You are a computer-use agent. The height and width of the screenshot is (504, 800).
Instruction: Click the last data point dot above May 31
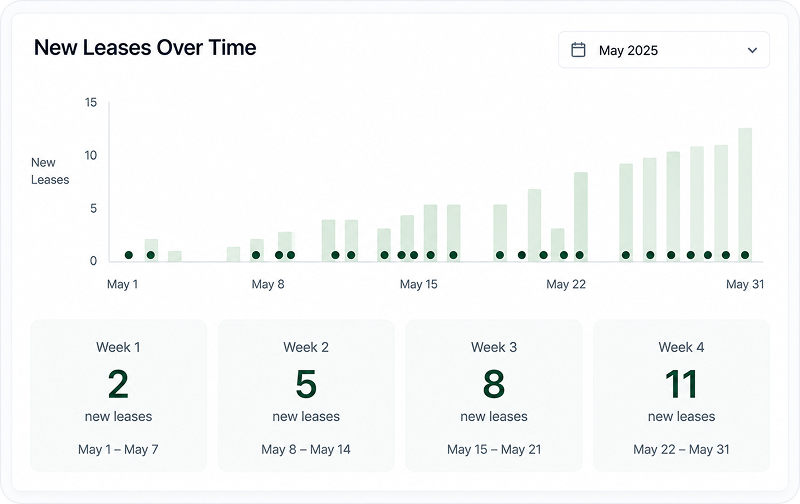pos(745,255)
